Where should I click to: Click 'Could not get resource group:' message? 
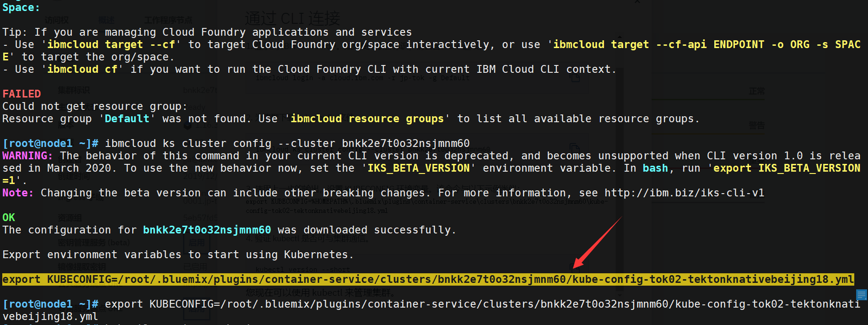[x=95, y=106]
